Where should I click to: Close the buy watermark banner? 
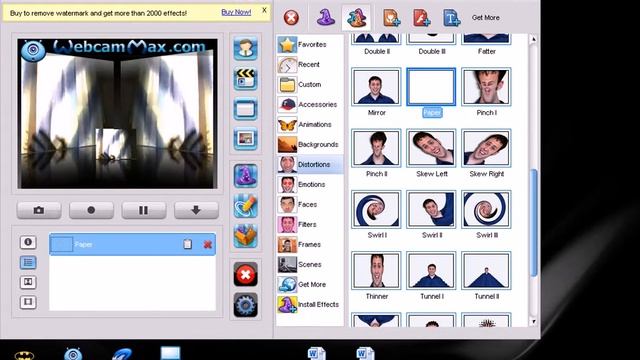264,10
